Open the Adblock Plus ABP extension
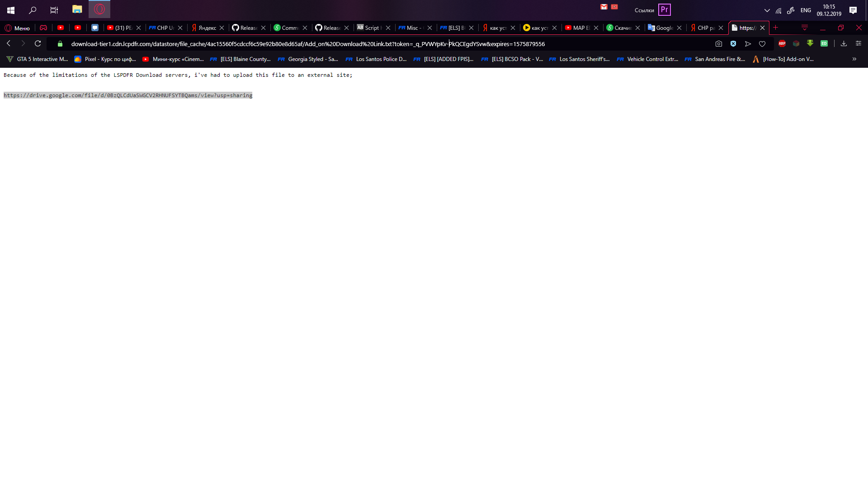Screen dimensions: 868x488 tap(782, 44)
